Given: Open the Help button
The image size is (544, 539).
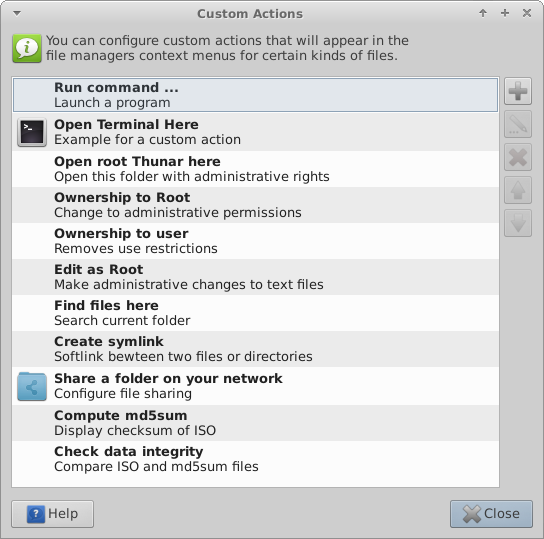Looking at the screenshot, I should (52, 514).
